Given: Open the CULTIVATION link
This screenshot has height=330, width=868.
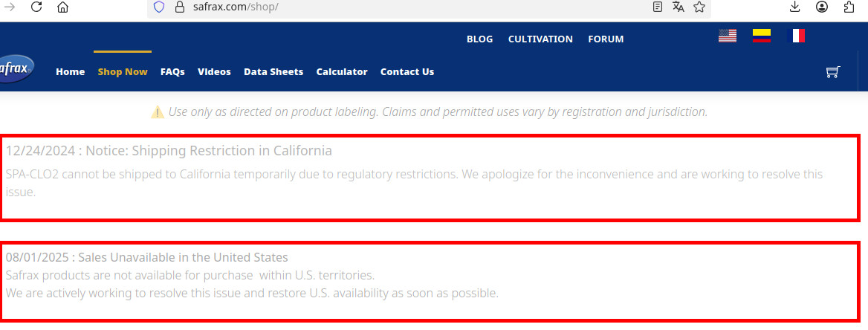Looking at the screenshot, I should click(x=540, y=39).
